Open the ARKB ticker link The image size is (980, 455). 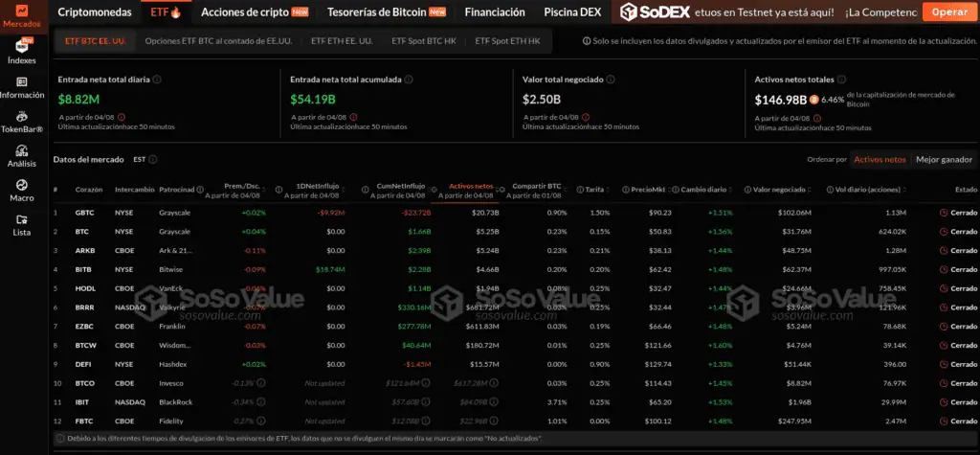[84, 250]
